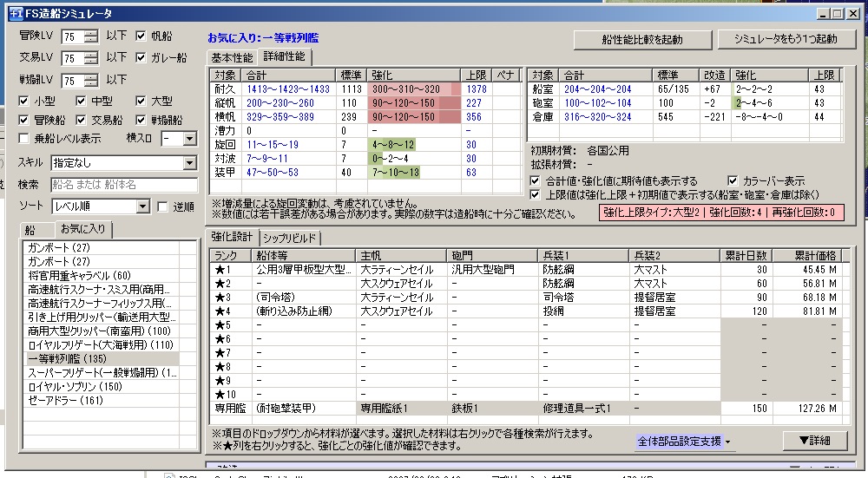Adjust the 交易LV spinner arrows
The width and height of the screenshot is (868, 478).
pyautogui.click(x=91, y=58)
